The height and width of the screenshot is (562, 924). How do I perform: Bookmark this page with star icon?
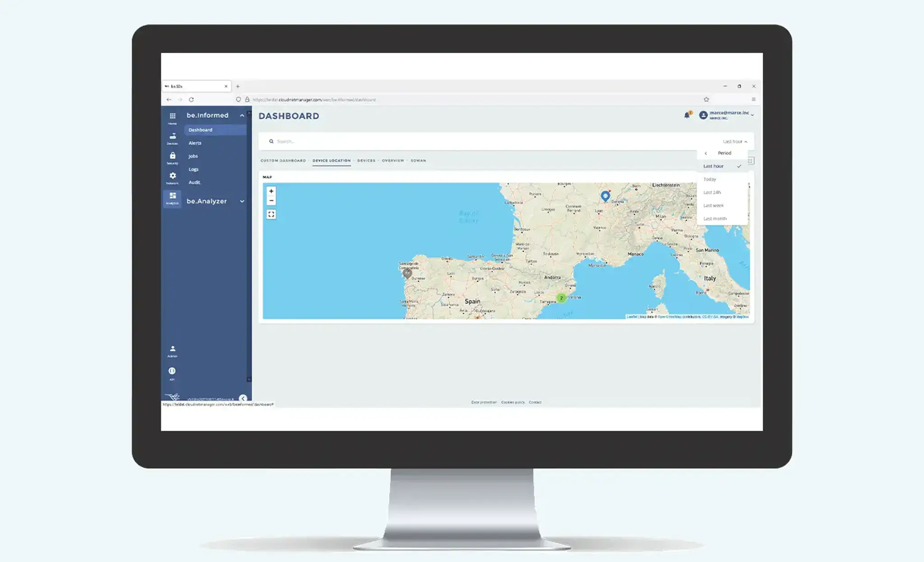click(707, 99)
